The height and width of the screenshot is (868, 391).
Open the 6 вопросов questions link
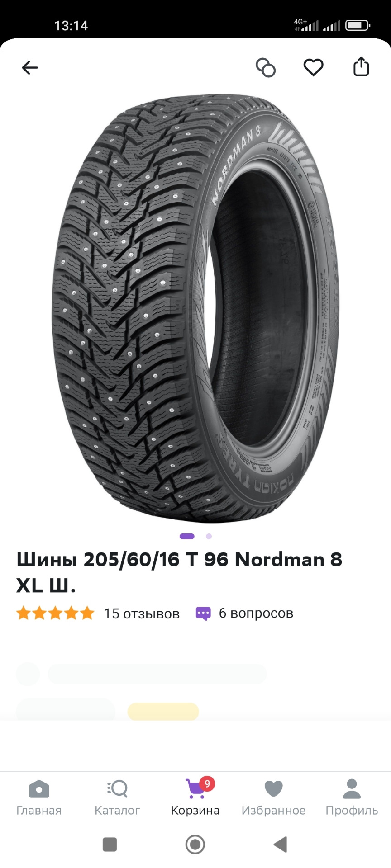[x=256, y=613]
